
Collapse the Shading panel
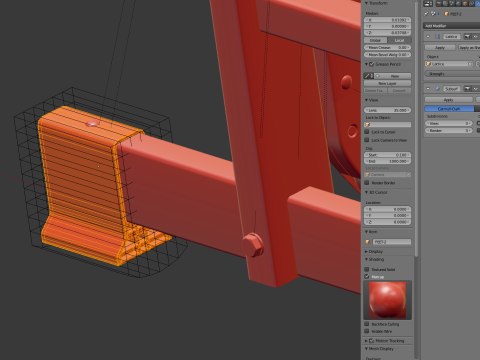(x=366, y=259)
